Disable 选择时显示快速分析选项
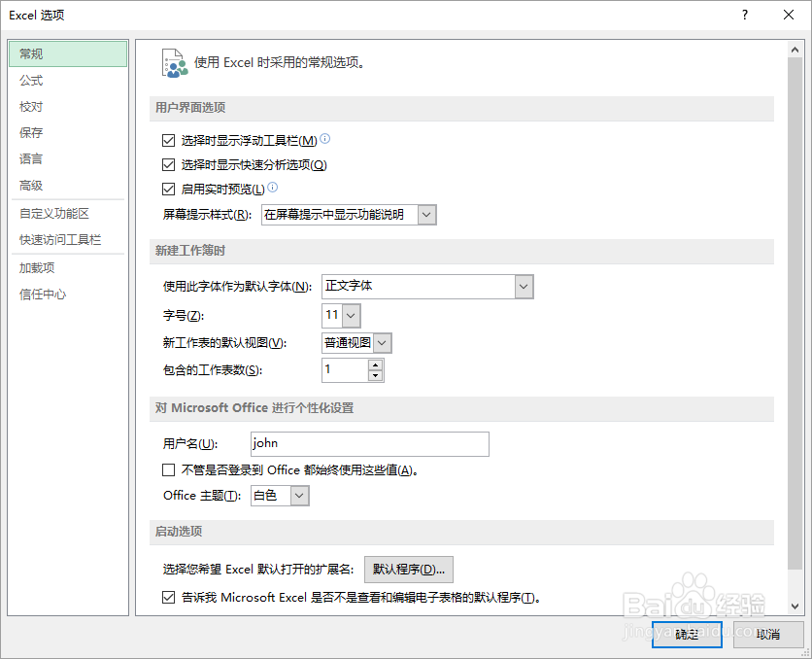812x659 pixels. (169, 163)
